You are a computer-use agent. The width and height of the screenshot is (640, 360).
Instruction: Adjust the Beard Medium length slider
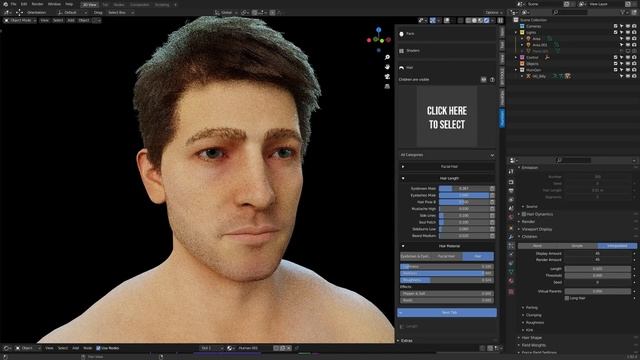(464, 236)
